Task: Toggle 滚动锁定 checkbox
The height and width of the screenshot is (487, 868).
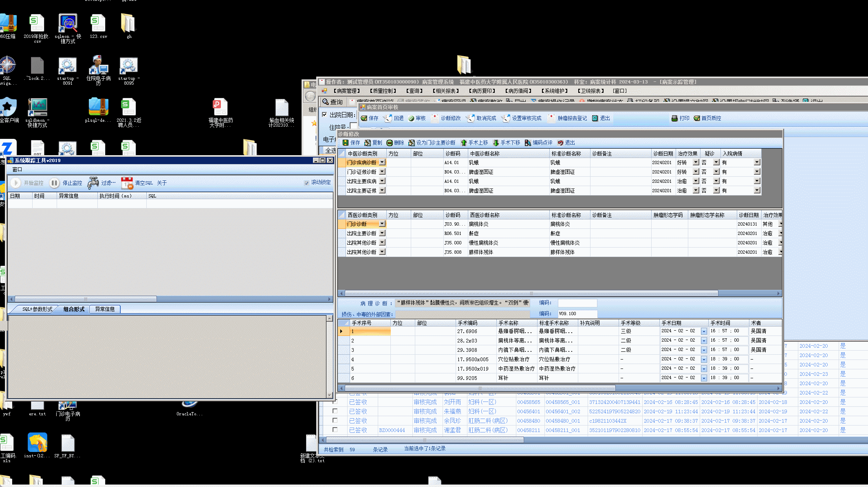Action: (x=306, y=183)
